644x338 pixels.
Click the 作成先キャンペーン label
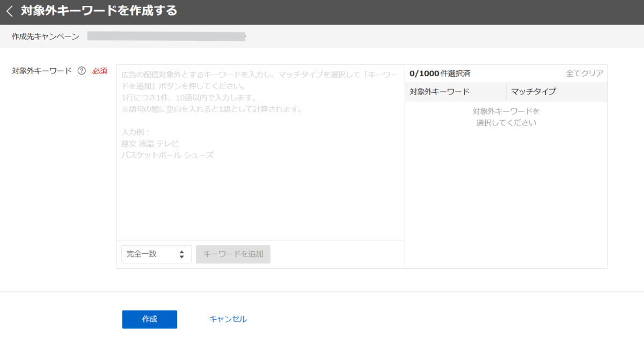coord(46,36)
